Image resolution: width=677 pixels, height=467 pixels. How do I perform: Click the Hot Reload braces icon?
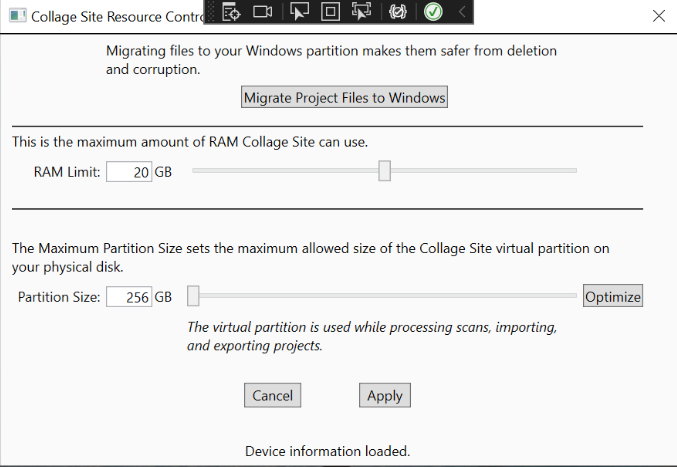point(397,12)
